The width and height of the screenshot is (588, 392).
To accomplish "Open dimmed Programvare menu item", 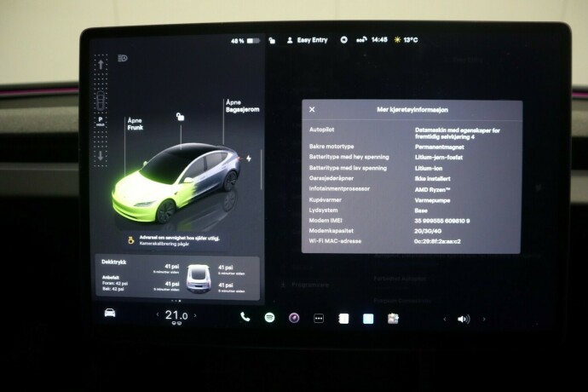I will tap(306, 285).
